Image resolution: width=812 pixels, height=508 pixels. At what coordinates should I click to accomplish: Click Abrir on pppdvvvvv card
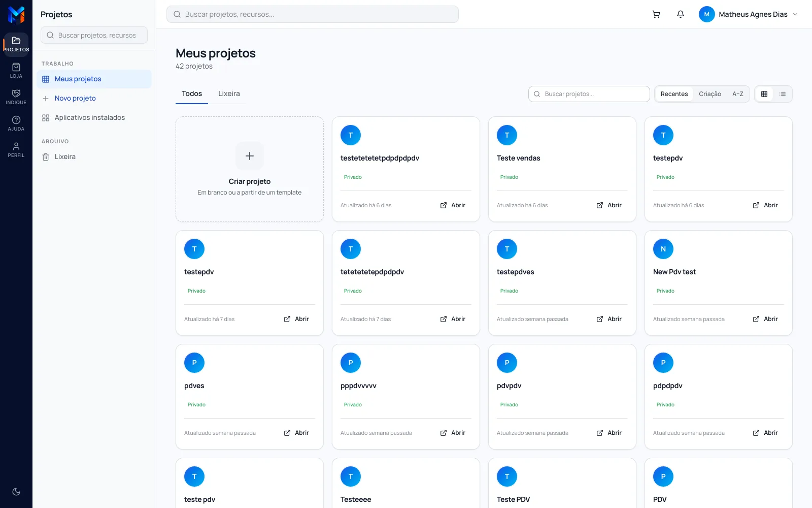click(x=453, y=433)
